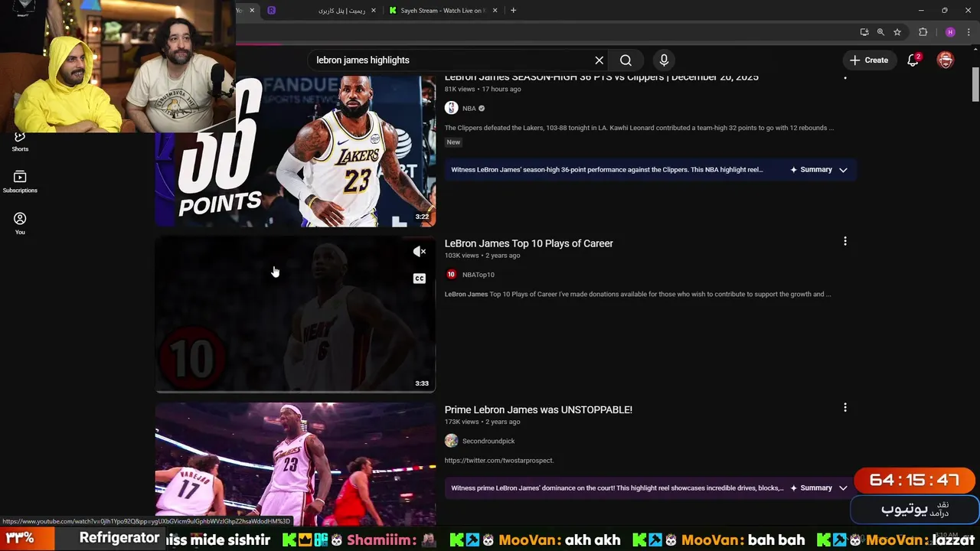Image resolution: width=980 pixels, height=551 pixels.
Task: Open more options for Prime Lebron UNSTOPPABLE video
Action: pos(845,408)
